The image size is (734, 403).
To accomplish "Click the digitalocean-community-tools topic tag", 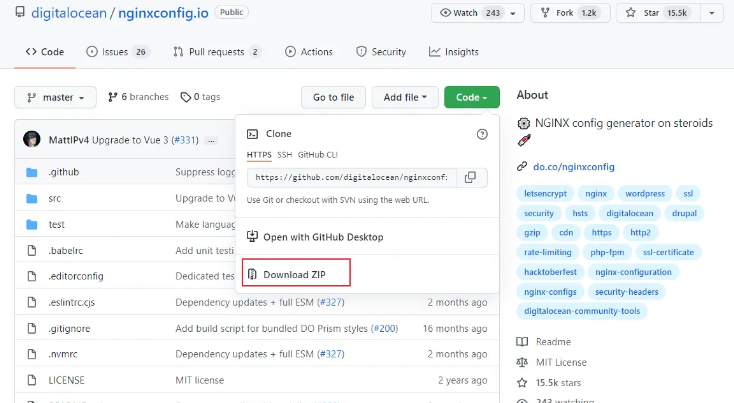I will (x=582, y=311).
